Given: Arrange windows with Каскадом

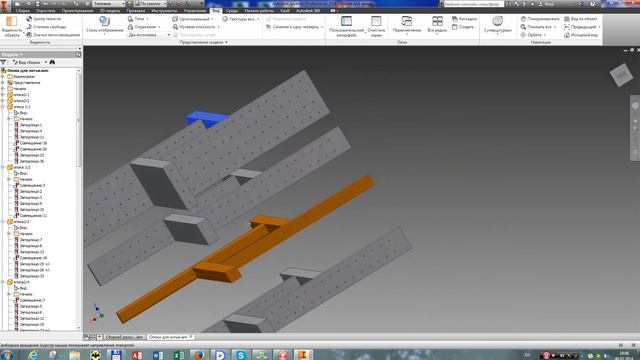Looking at the screenshot, I should [x=464, y=19].
